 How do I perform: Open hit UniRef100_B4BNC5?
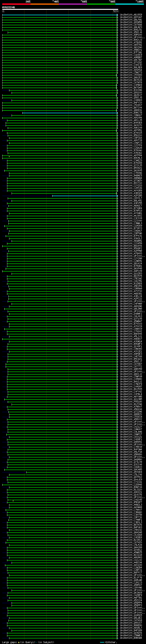(131, 176)
